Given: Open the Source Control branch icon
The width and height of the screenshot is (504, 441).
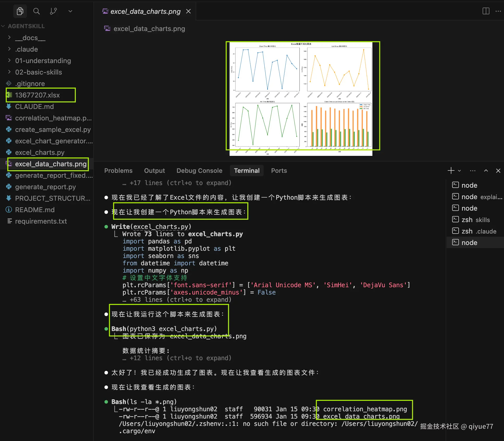Looking at the screenshot, I should pyautogui.click(x=53, y=11).
